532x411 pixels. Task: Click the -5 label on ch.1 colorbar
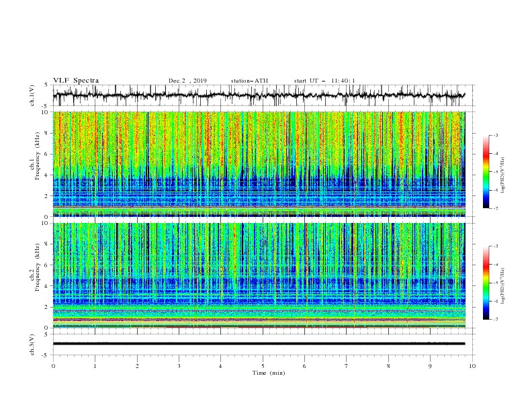(496, 172)
